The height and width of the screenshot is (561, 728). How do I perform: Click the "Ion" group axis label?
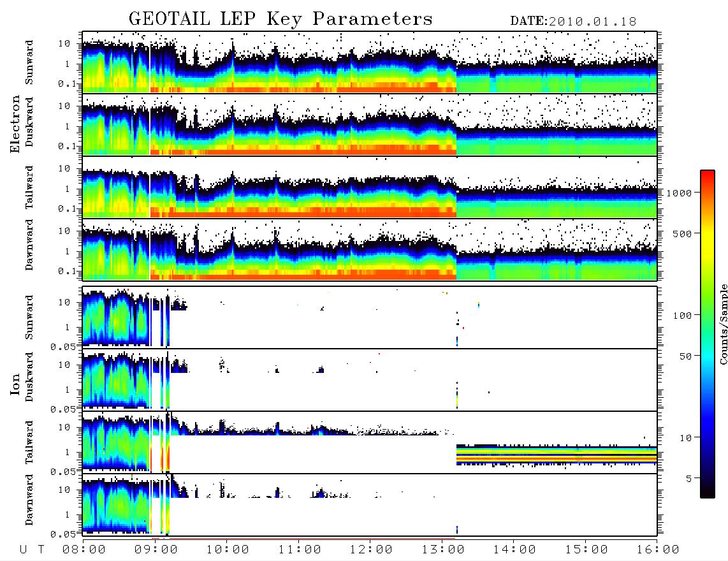15,384
